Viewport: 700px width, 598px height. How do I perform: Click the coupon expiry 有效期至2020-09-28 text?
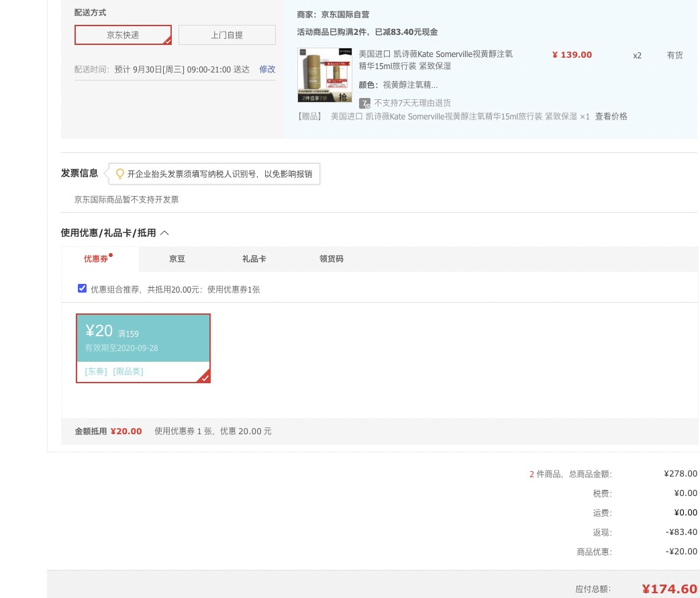(121, 348)
